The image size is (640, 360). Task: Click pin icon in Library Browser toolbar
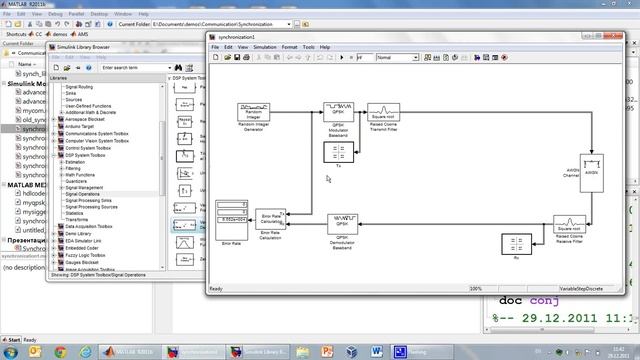(78, 68)
